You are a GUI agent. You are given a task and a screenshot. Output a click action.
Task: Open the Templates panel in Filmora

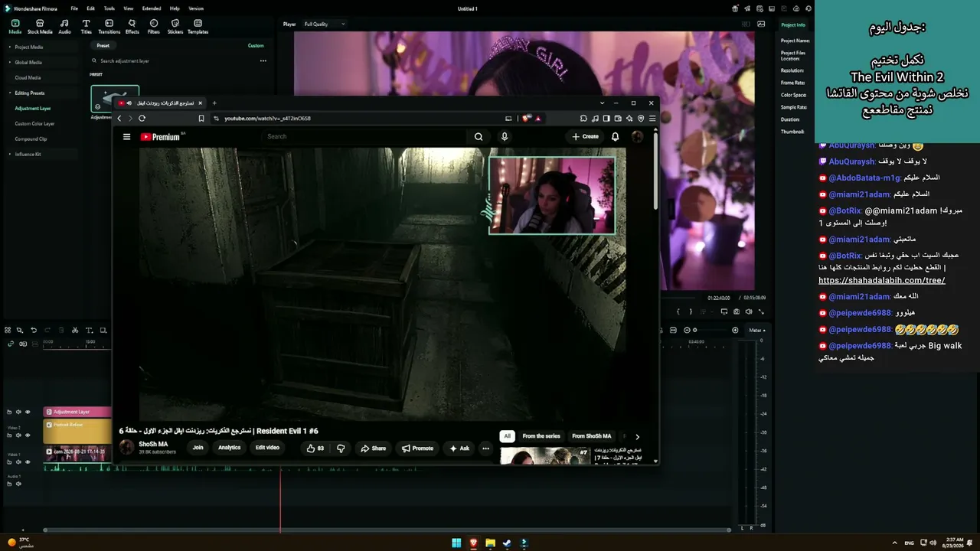[198, 27]
